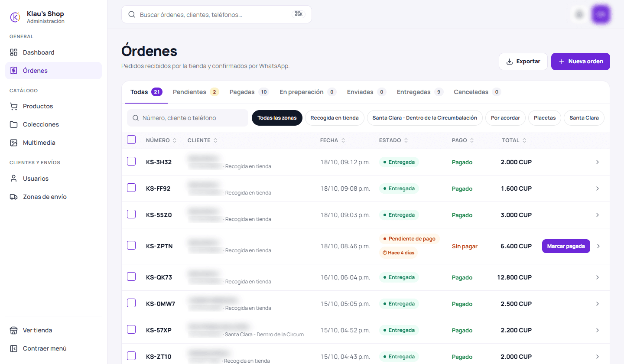Check the box for order KS-FF92
624x364 pixels.
[x=131, y=188]
